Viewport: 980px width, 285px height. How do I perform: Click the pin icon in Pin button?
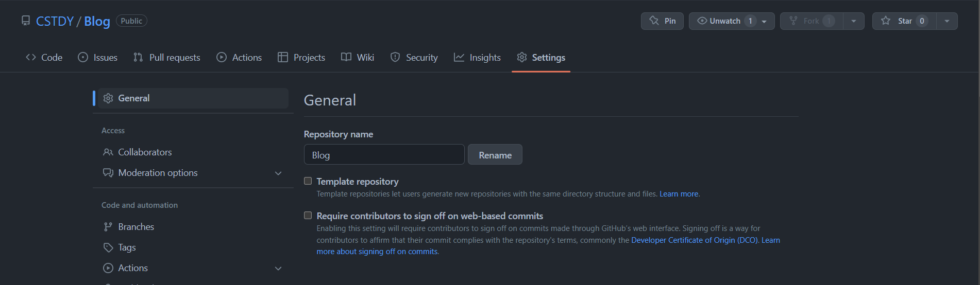pyautogui.click(x=654, y=21)
